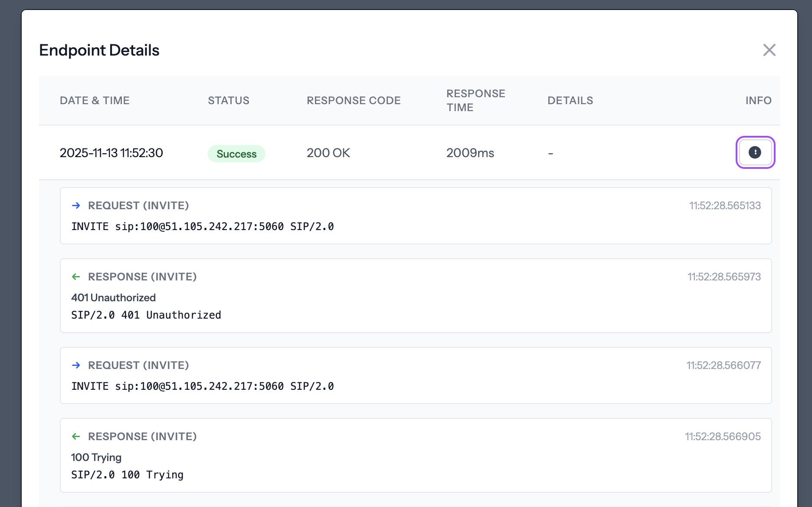Click the SIP/2.0 401 Unauthorized line
Screen dimensions: 812x507
146,315
